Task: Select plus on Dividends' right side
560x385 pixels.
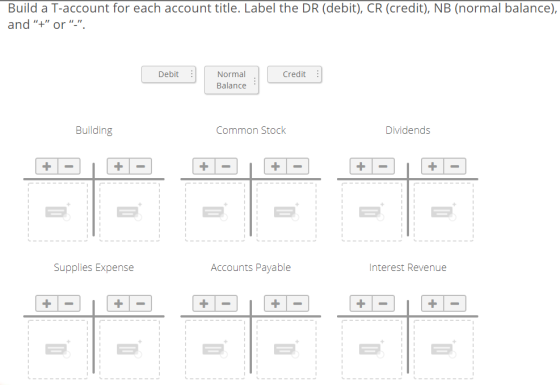Action: pos(432,166)
